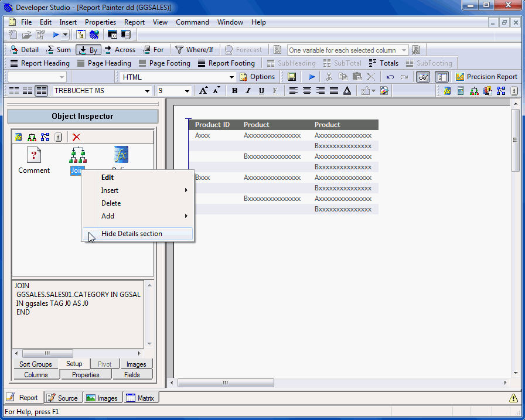The width and height of the screenshot is (525, 420).
Task: Click the calculator Compute icon on right toolbar
Action: point(461,91)
